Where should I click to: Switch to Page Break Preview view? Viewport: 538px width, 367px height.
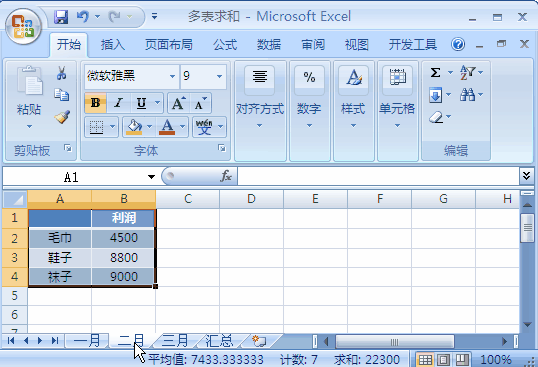pyautogui.click(x=462, y=359)
